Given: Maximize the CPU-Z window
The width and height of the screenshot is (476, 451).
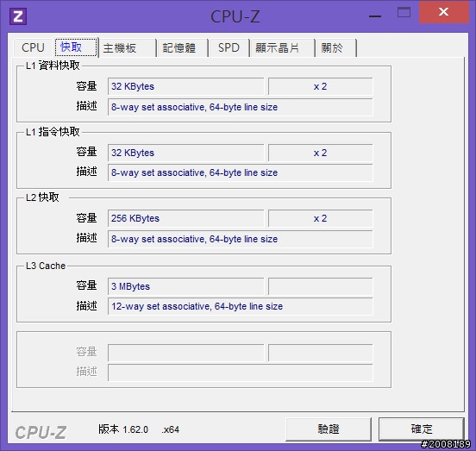Looking at the screenshot, I should 404,13.
